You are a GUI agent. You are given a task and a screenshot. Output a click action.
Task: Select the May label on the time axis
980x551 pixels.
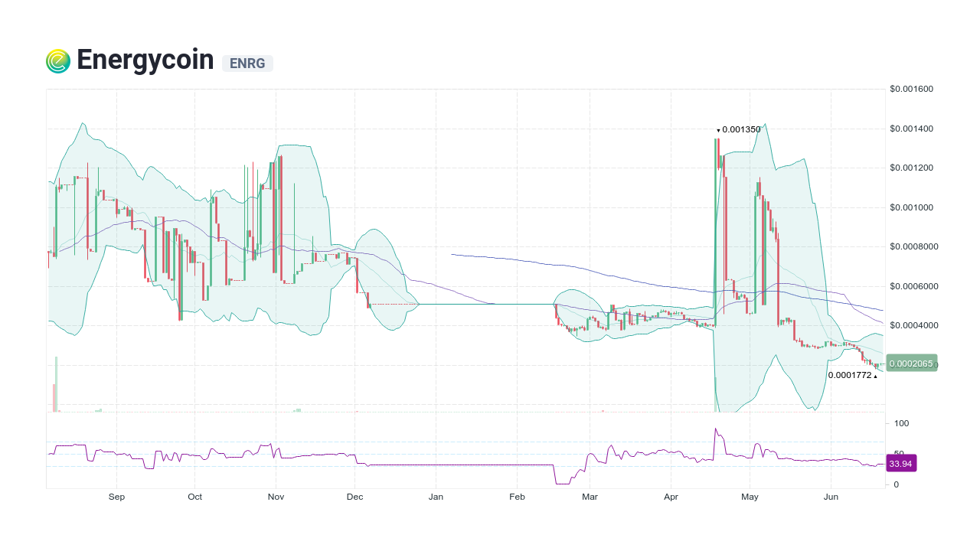750,497
